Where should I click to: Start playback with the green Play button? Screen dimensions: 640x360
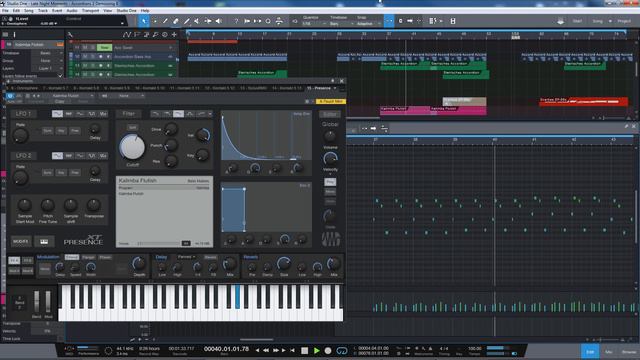pyautogui.click(x=317, y=350)
